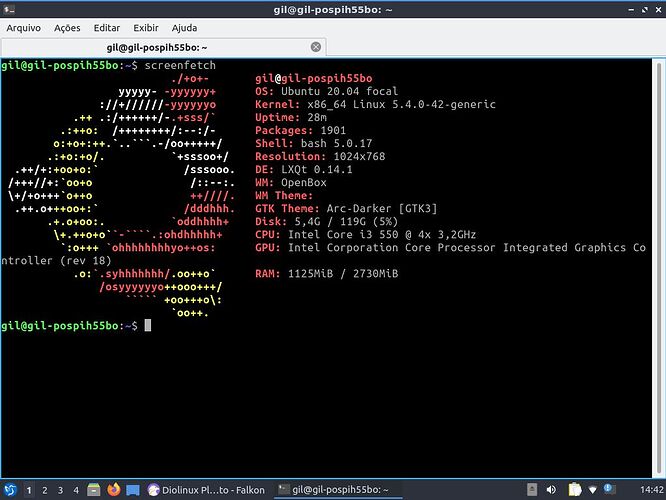Image resolution: width=666 pixels, height=500 pixels.
Task: Click the 'Resolution: 1024x768' line
Action: pos(320,157)
